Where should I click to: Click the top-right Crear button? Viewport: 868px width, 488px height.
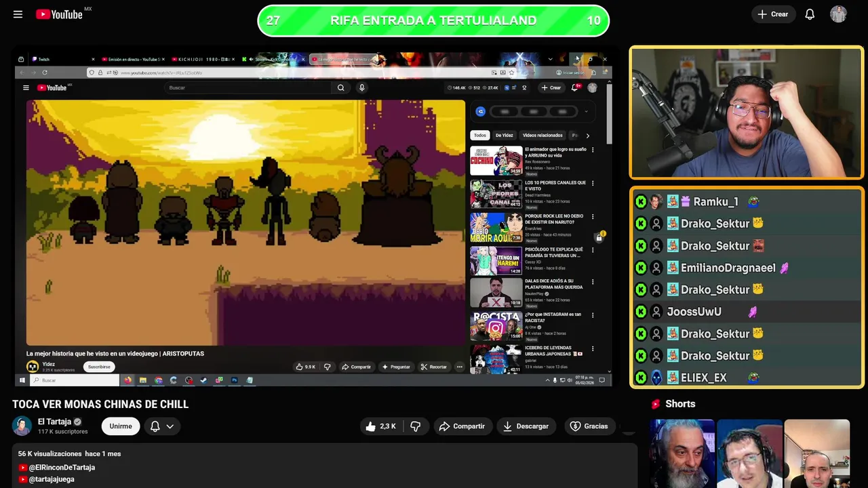pos(773,14)
